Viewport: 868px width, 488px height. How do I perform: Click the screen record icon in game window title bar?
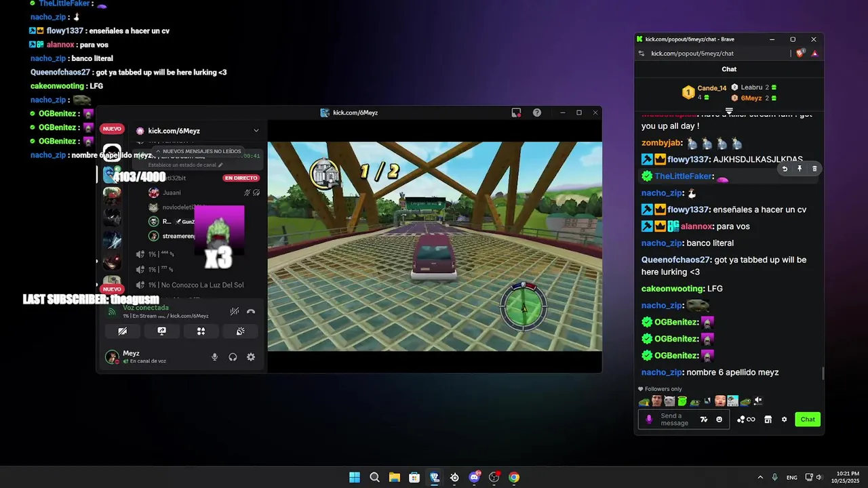(516, 113)
